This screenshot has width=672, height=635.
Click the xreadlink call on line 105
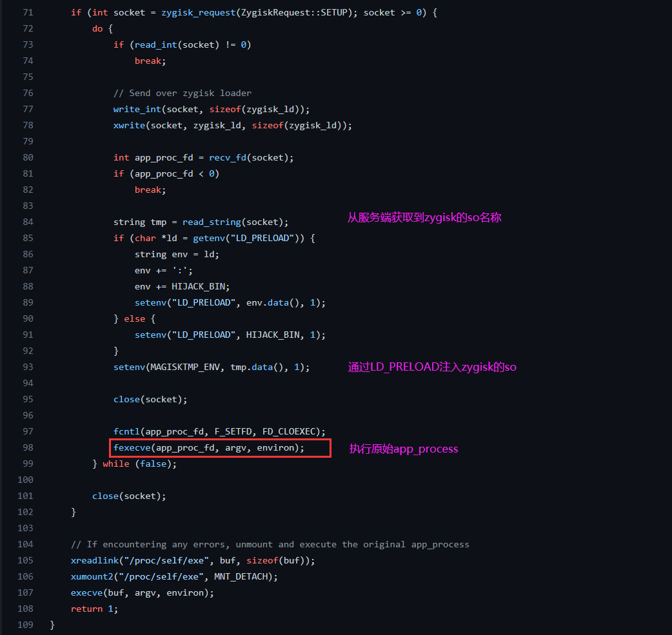[95, 560]
